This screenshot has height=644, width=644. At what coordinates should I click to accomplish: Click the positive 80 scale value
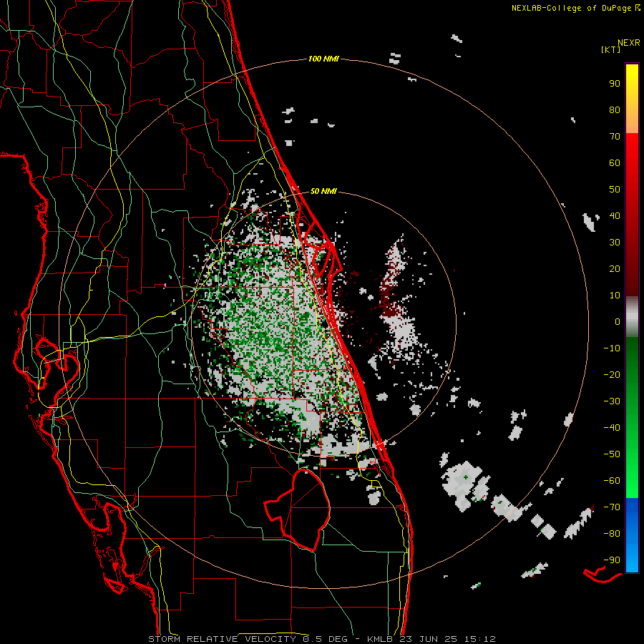click(615, 110)
